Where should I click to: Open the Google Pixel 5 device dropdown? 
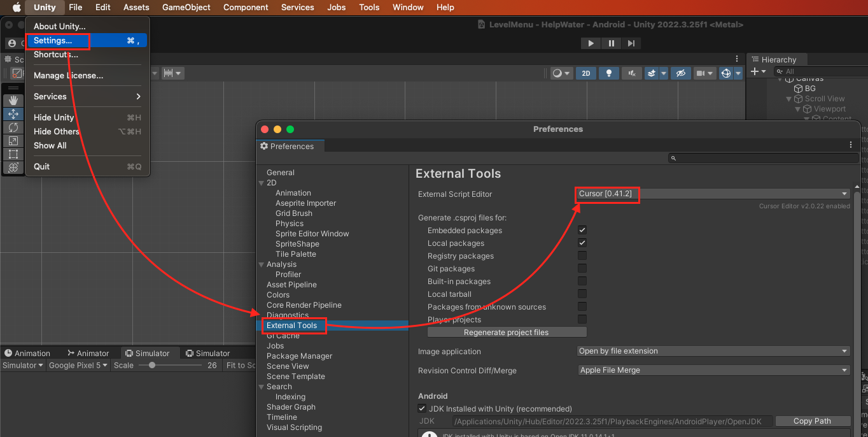(x=78, y=365)
